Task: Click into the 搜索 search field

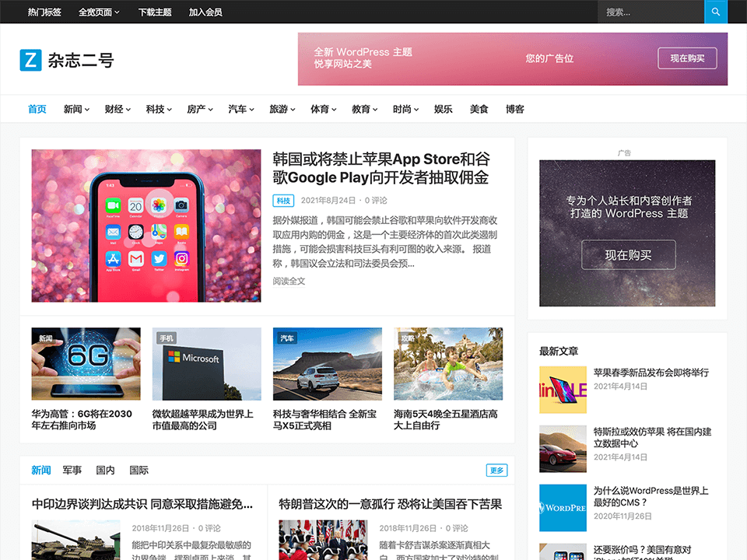Action: pos(651,12)
